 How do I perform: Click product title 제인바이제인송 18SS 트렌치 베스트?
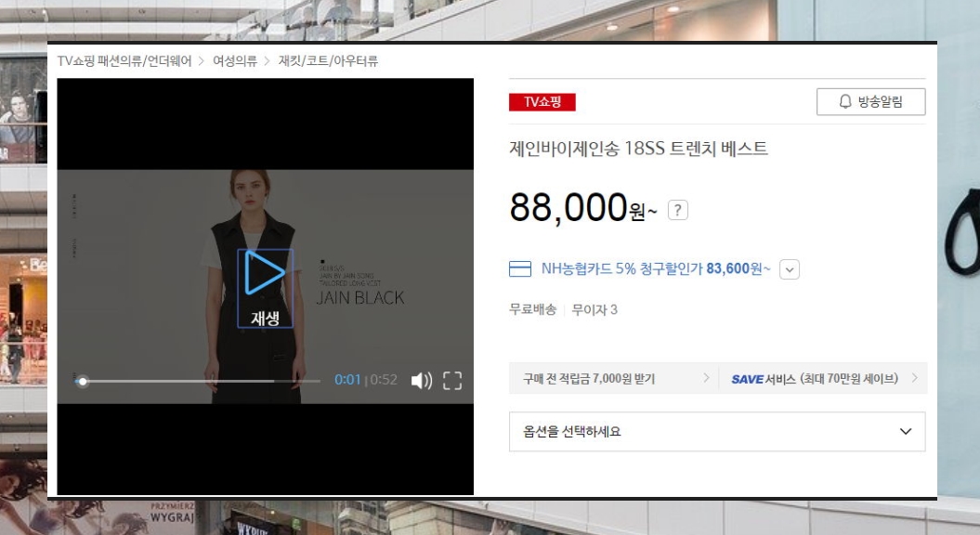(638, 149)
